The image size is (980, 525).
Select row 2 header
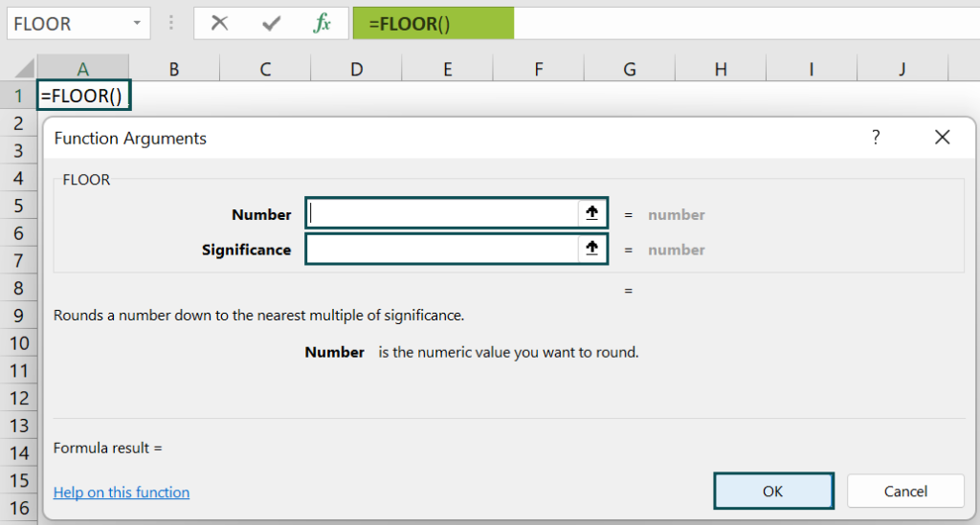coord(18,123)
